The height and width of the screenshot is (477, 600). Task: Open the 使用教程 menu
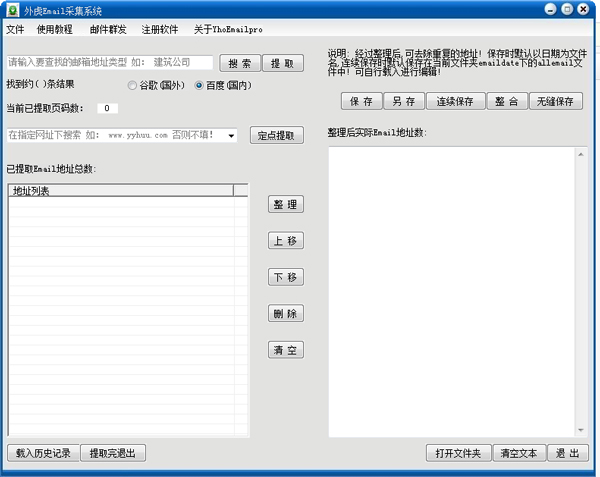click(54, 30)
